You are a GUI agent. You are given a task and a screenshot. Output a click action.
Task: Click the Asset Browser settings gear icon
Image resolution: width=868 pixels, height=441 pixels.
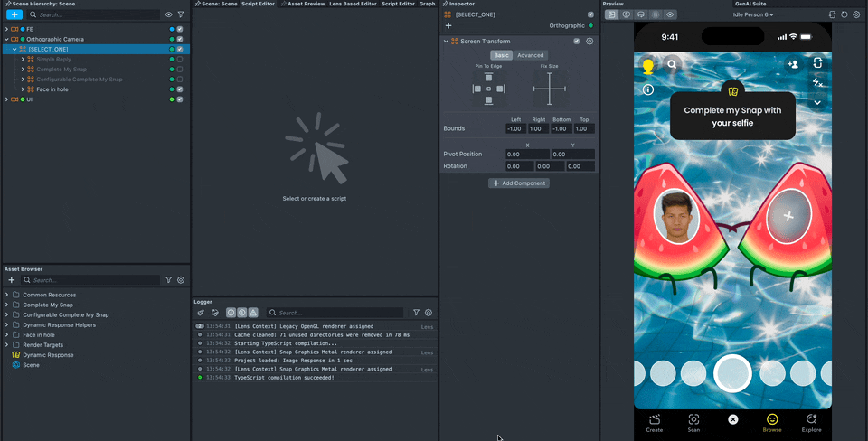tap(181, 280)
